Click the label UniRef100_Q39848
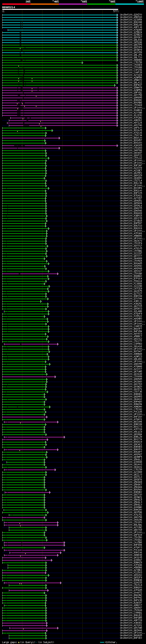The image size is (146, 644). [131, 462]
